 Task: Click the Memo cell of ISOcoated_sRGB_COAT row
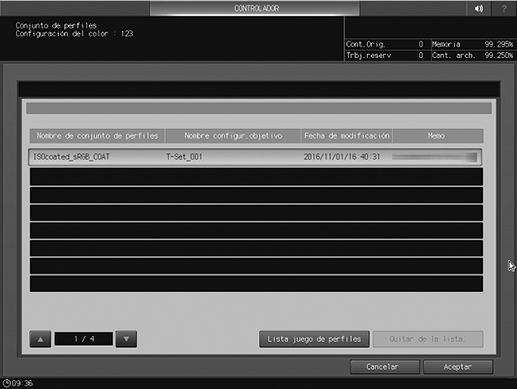435,157
